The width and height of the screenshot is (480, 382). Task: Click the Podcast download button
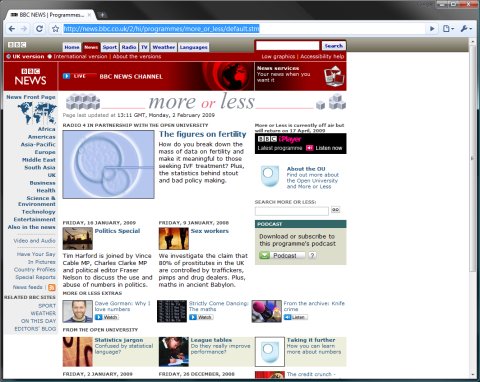282,255
